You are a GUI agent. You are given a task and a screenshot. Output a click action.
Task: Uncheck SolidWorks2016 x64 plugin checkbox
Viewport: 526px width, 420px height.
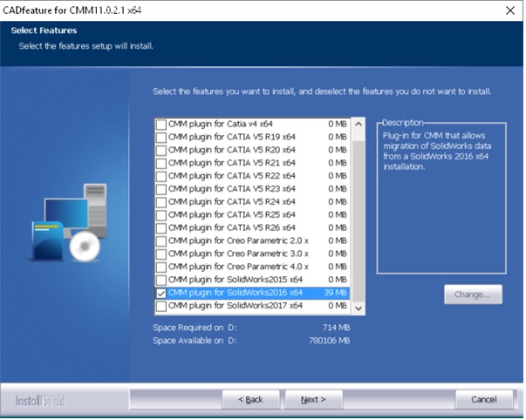(x=161, y=294)
